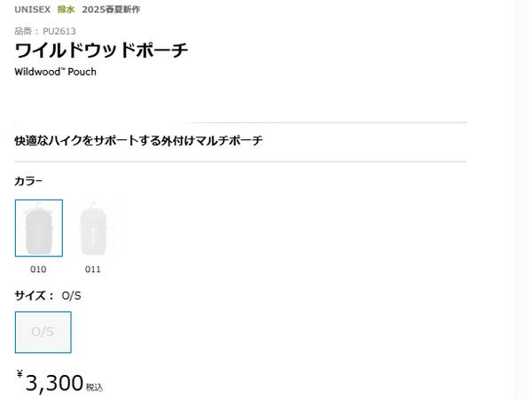Click the 税込 tax-included label
Image resolution: width=532 pixels, height=399 pixels.
pyautogui.click(x=95, y=387)
